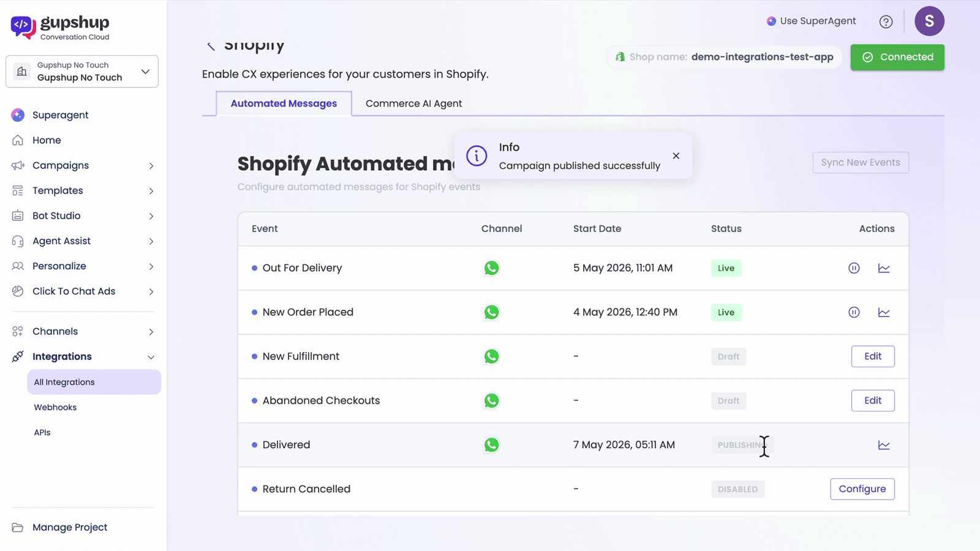
Task: Open the Superagent sidebar icon
Action: 18,115
